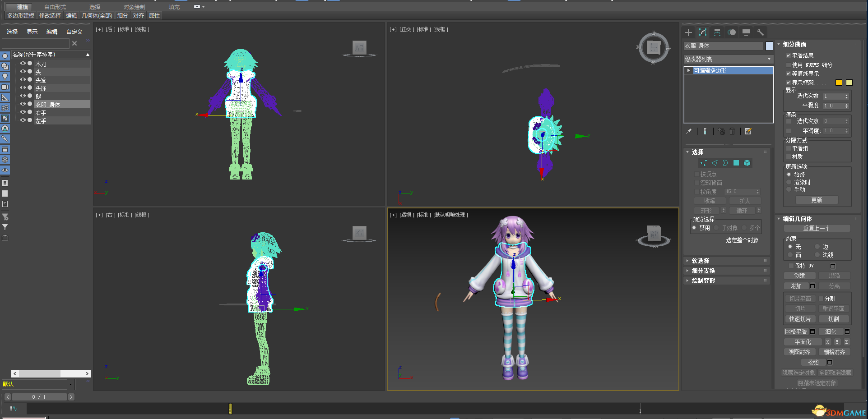Hide the 木刀 object using eye icon
This screenshot has height=419, width=868.
pyautogui.click(x=22, y=64)
